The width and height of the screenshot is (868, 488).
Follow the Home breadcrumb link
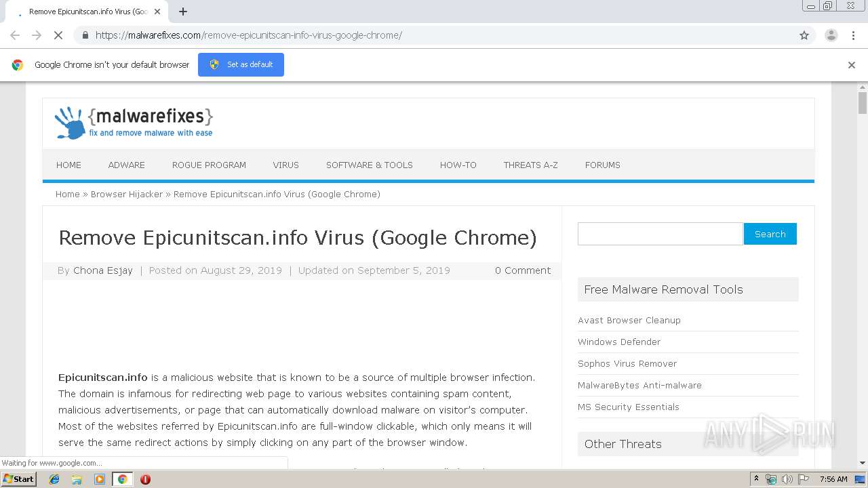pyautogui.click(x=67, y=194)
